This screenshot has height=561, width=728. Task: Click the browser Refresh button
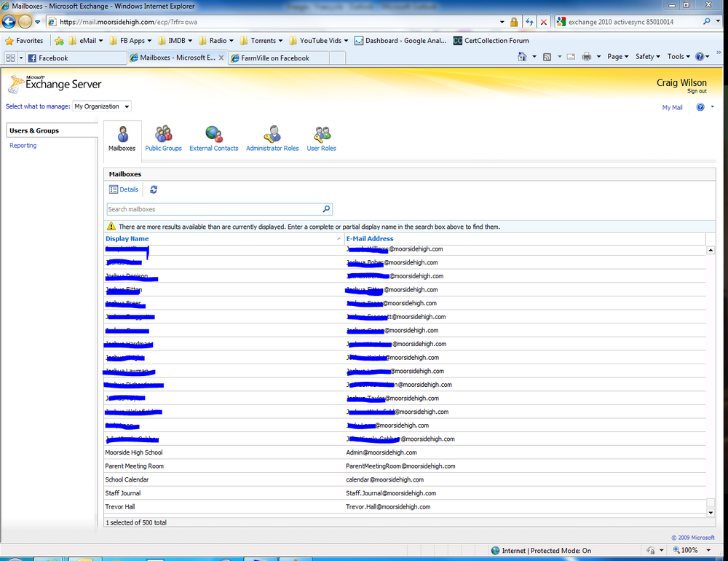pyautogui.click(x=529, y=22)
